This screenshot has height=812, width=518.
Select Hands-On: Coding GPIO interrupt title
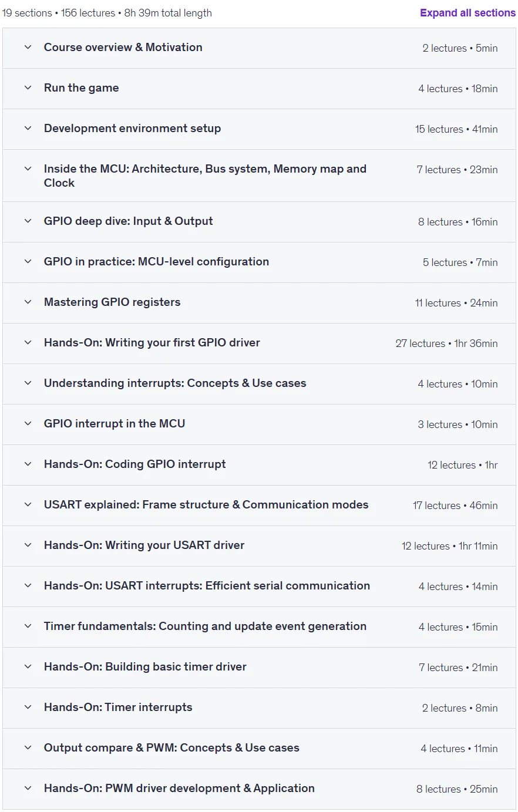134,464
